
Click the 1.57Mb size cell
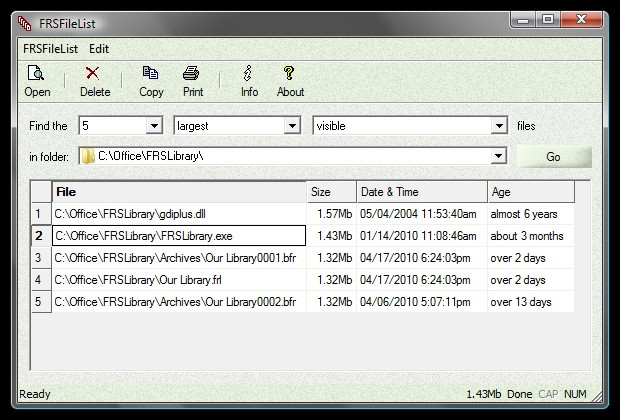tap(332, 214)
